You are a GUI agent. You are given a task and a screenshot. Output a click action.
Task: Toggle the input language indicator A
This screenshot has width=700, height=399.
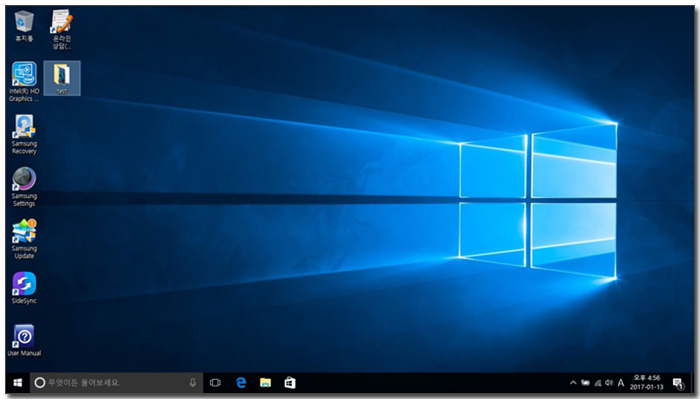(x=621, y=382)
